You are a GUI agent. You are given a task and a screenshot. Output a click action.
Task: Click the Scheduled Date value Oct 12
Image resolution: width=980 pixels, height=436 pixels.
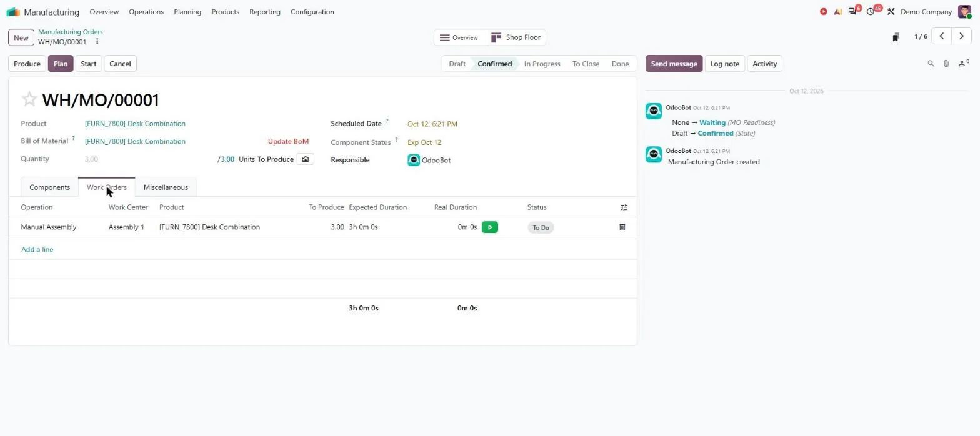[432, 124]
